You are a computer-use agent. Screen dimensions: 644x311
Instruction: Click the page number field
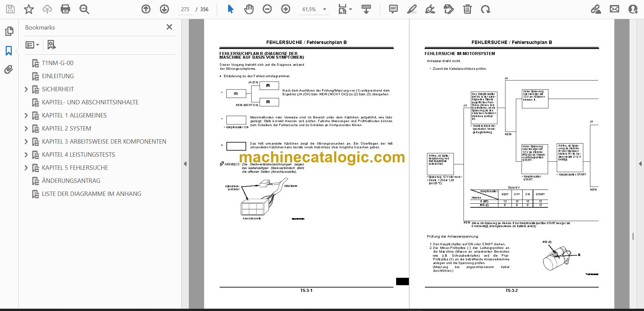tap(185, 9)
